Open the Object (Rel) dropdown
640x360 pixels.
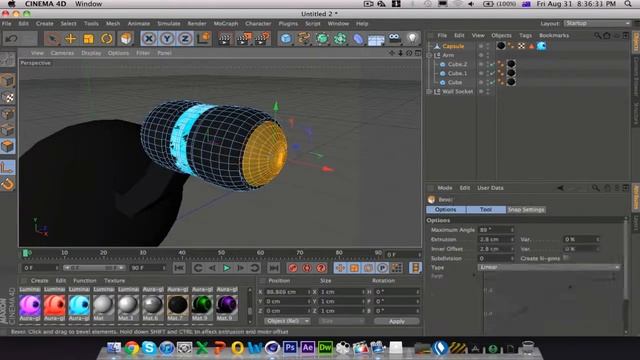click(287, 321)
